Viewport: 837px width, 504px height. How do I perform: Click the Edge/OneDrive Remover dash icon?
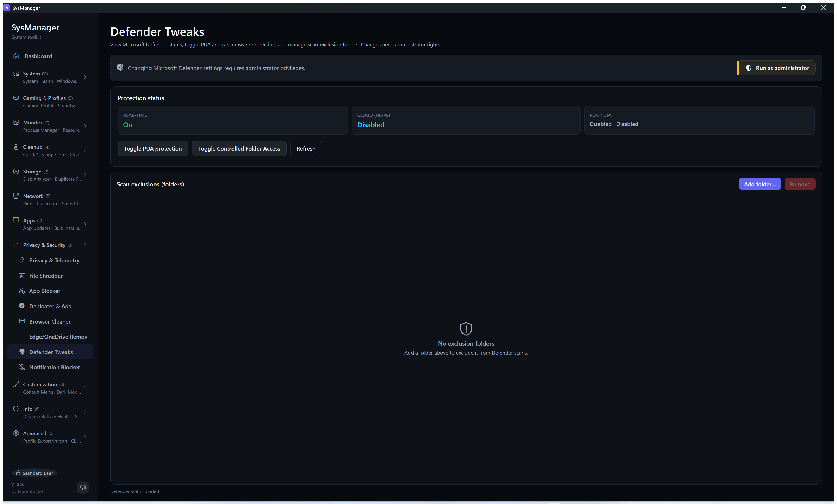[22, 337]
